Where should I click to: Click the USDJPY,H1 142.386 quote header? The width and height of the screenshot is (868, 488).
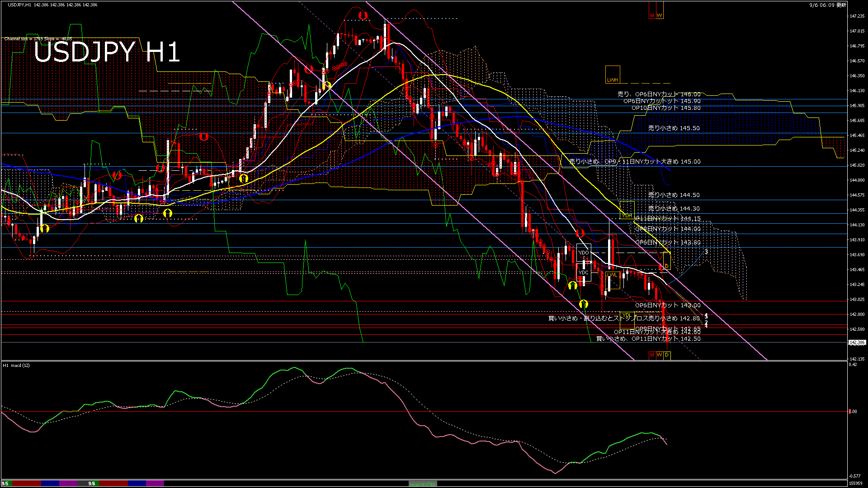tap(52, 5)
